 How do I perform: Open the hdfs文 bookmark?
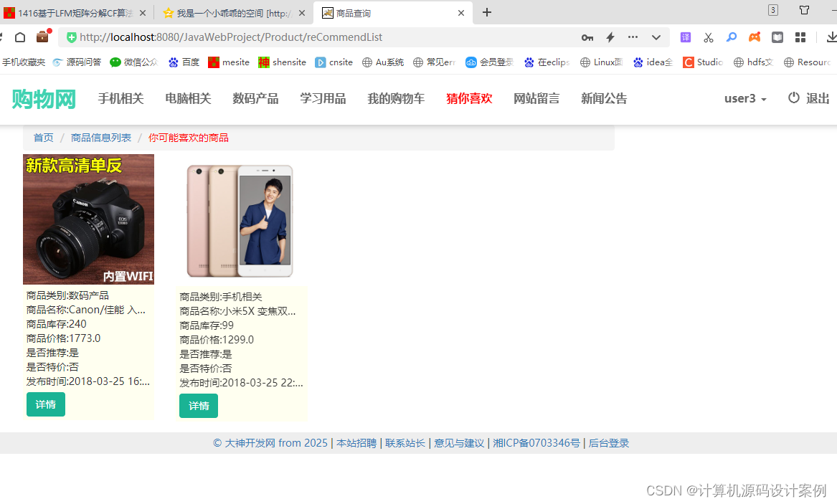[753, 62]
